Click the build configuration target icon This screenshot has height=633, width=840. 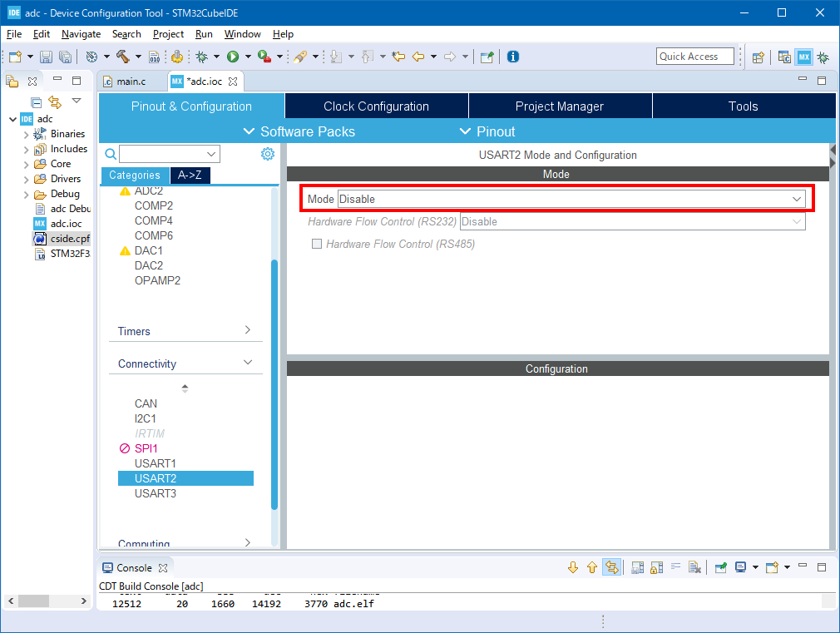point(91,57)
